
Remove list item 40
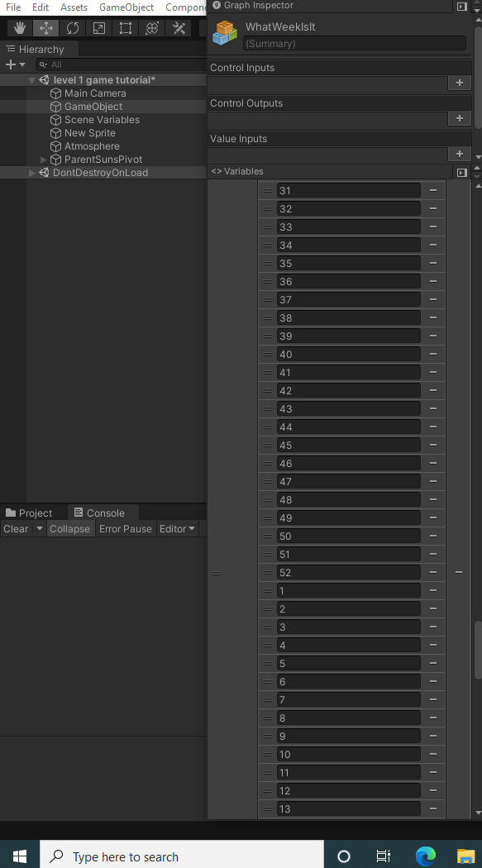click(x=433, y=355)
